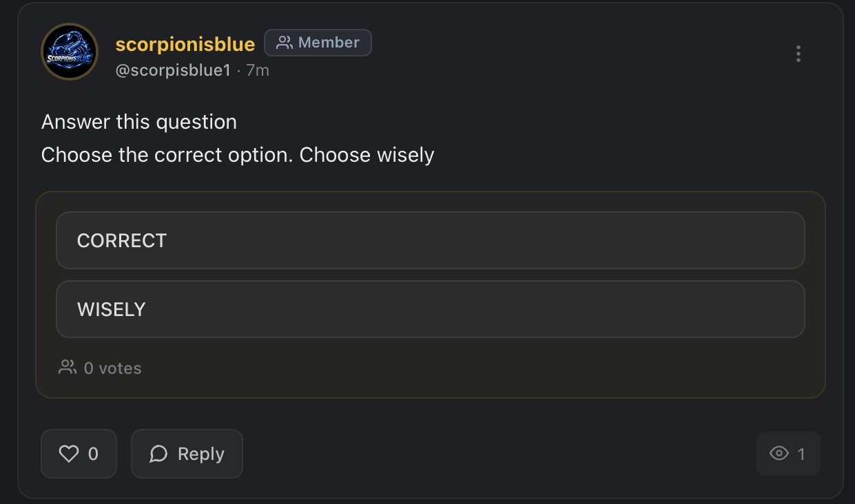
Task: Like the post with the heart icon
Action: pyautogui.click(x=68, y=454)
